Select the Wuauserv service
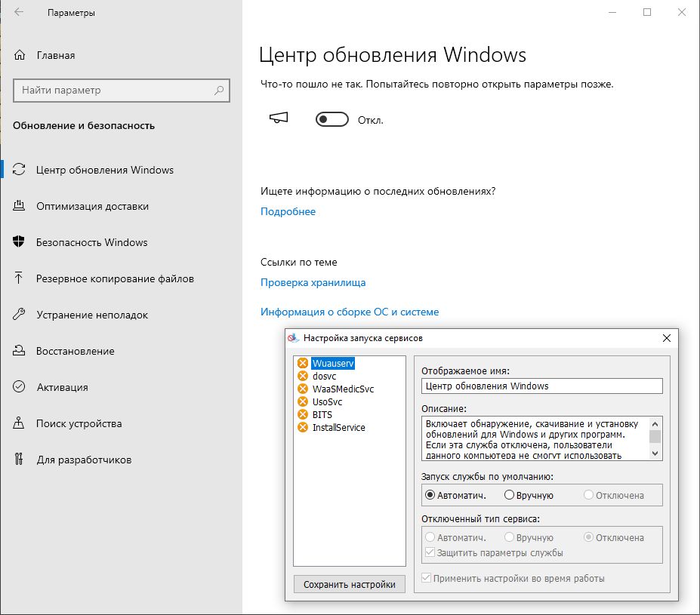Screen dimensions: 700x615 [333, 363]
